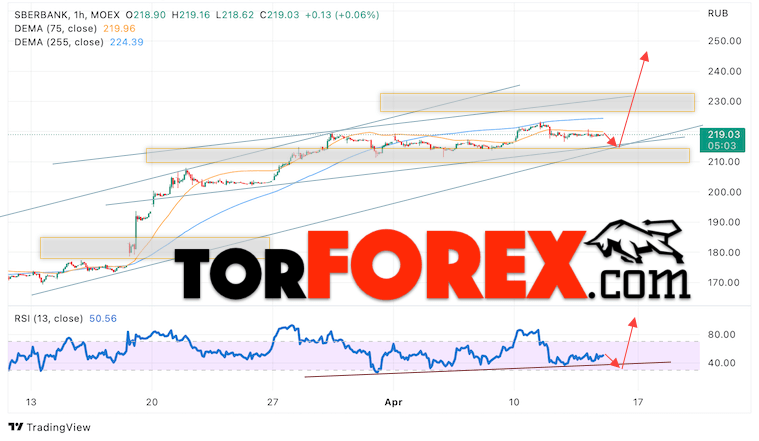The height and width of the screenshot is (441, 759).
Task: Click the Apr label on time axis
Action: [393, 402]
